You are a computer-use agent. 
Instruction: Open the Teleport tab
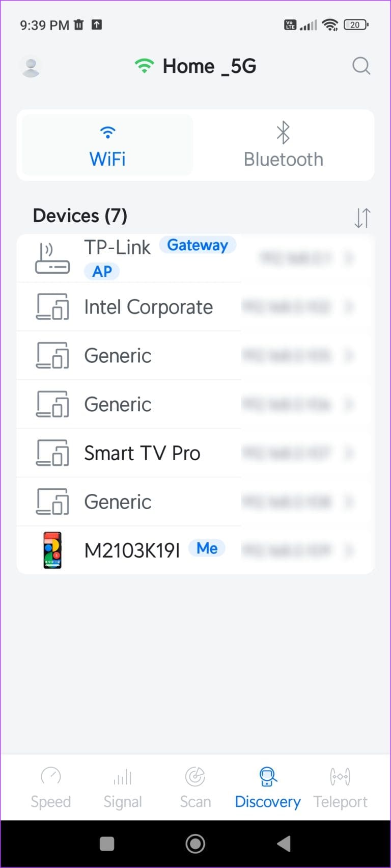click(340, 787)
